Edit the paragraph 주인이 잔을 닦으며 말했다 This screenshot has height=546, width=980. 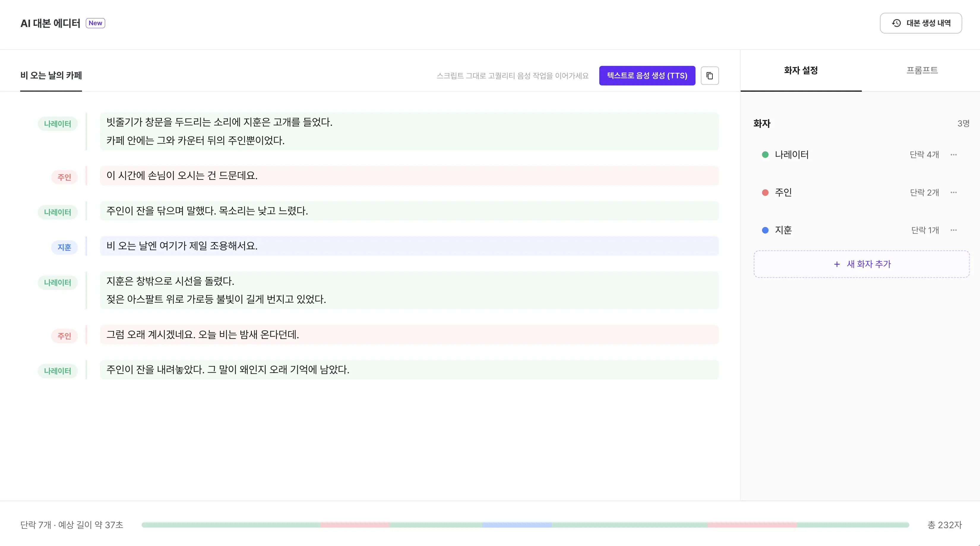(x=409, y=211)
